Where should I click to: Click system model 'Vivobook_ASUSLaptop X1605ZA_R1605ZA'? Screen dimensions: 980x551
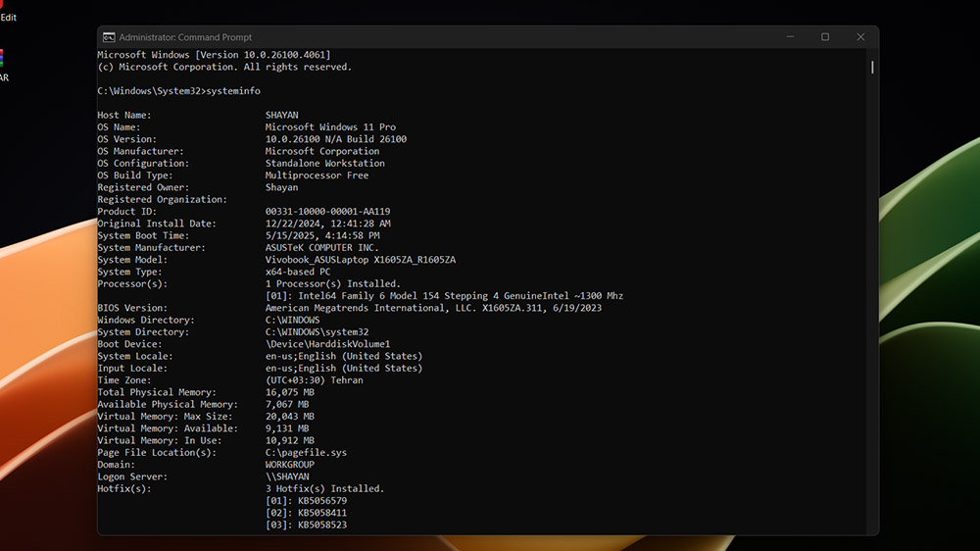click(x=361, y=260)
